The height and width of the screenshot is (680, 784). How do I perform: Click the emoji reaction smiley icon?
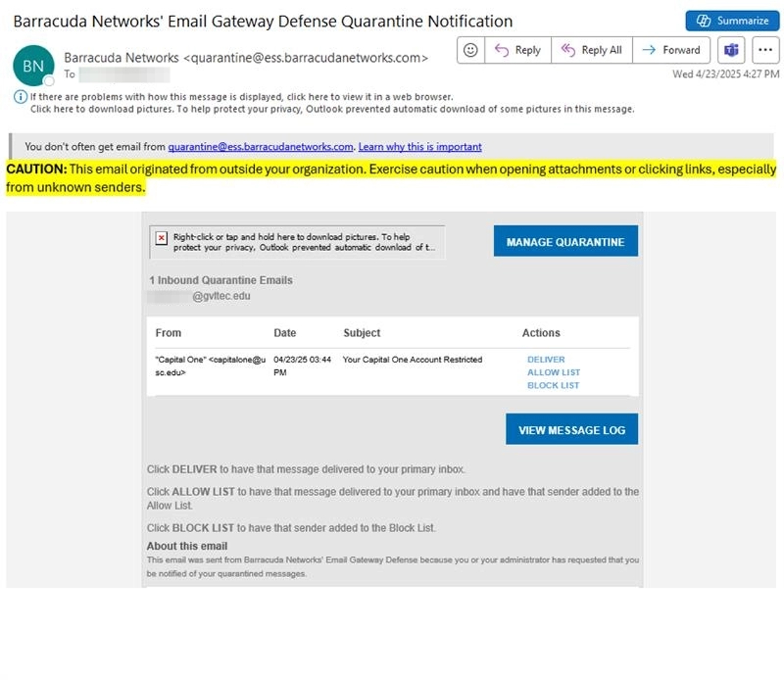click(x=470, y=50)
